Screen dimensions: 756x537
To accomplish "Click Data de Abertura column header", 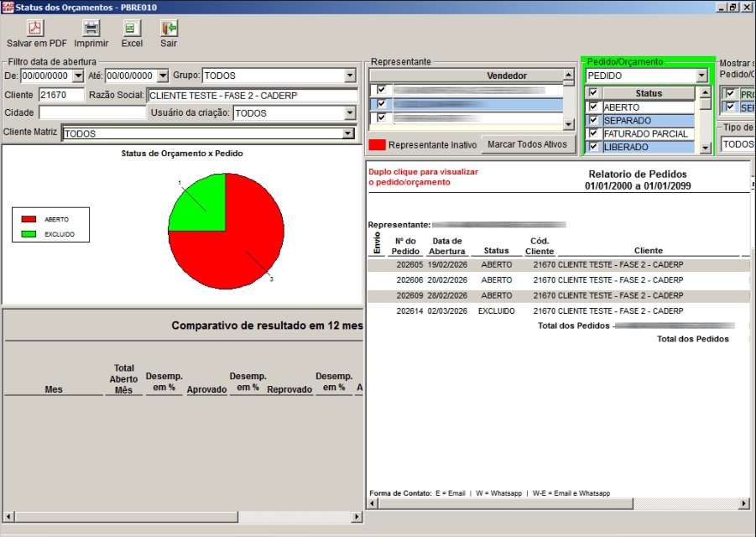I will [447, 246].
